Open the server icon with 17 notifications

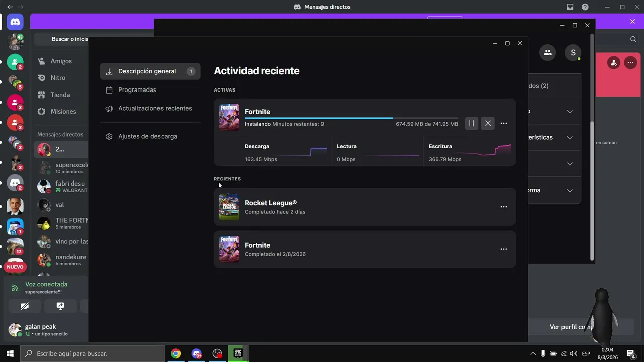tap(15, 246)
